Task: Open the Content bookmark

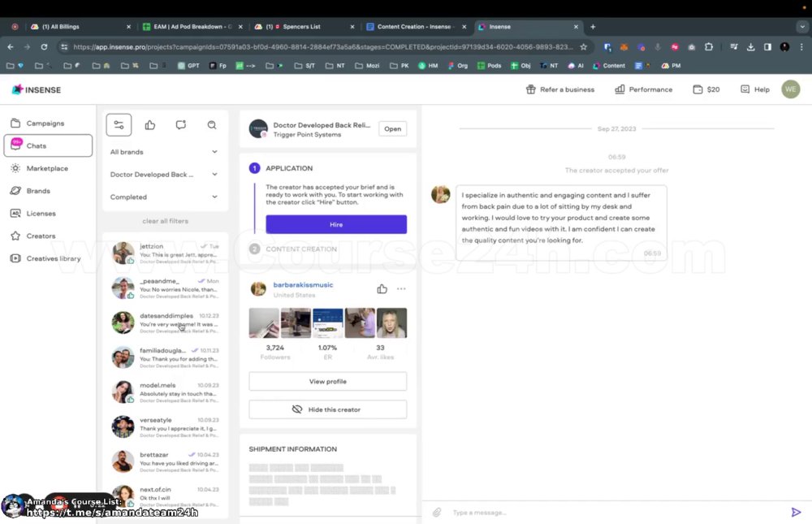Action: pos(609,66)
